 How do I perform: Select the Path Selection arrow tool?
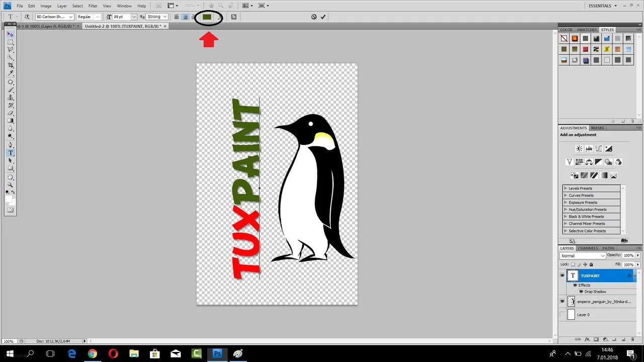10,160
